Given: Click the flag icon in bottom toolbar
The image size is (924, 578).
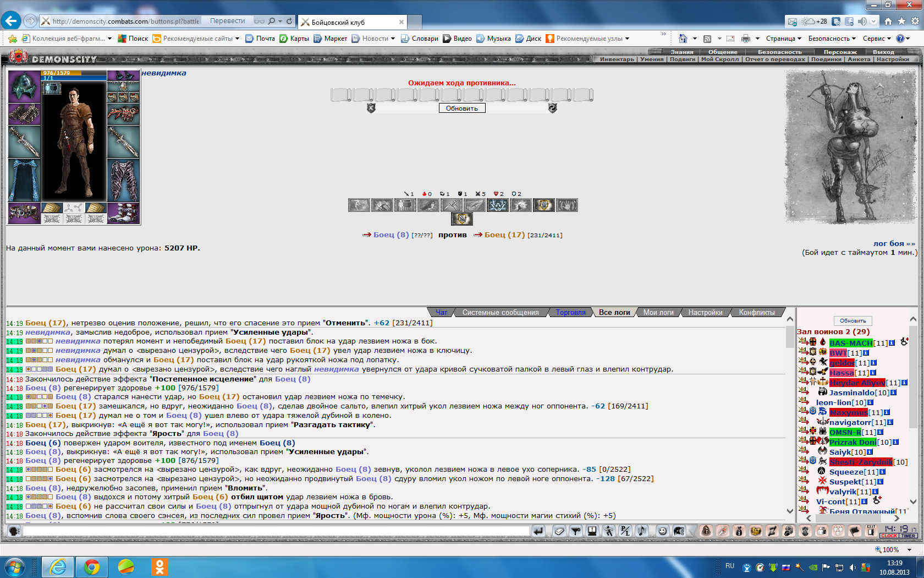Looking at the screenshot, I should tap(855, 531).
